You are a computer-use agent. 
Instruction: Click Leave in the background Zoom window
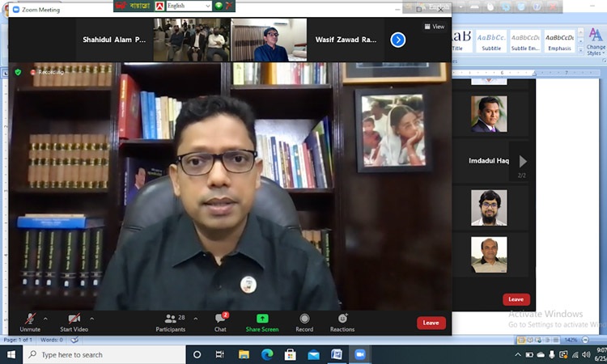516,299
